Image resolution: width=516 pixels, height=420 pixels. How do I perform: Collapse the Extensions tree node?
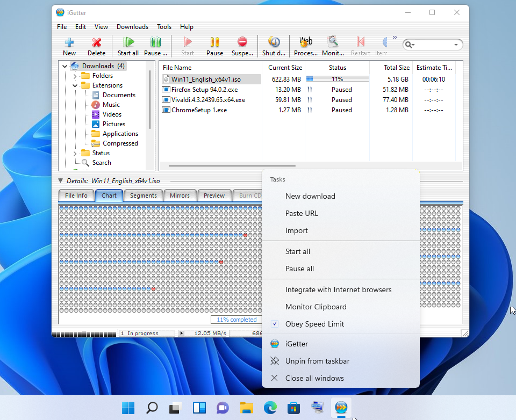[75, 86]
